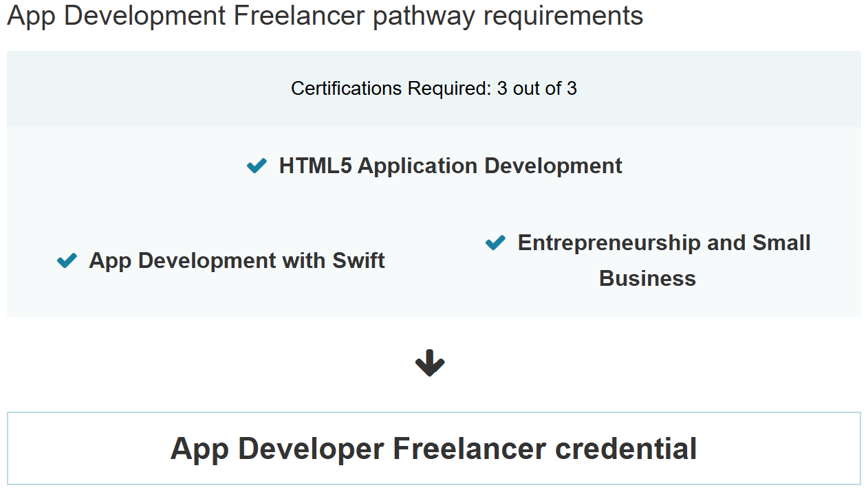The height and width of the screenshot is (492, 868).
Task: Click the App Development Freelancer pathway heading
Action: coord(325,15)
